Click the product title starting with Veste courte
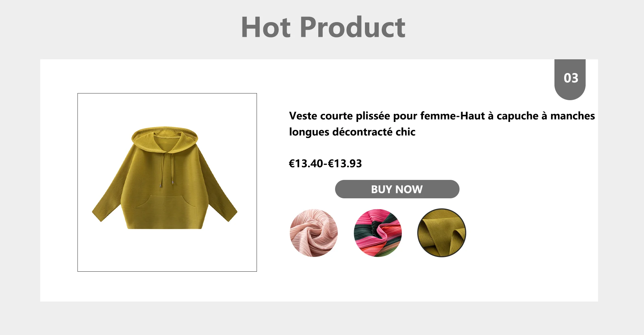The image size is (644, 335). (442, 124)
